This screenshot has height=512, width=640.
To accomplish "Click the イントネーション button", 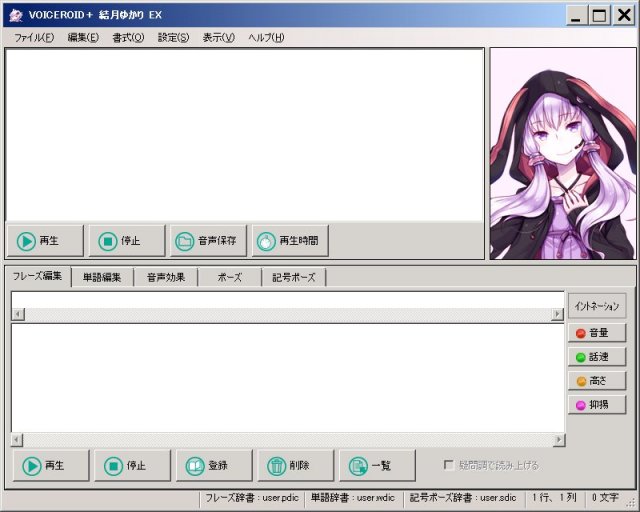I will (x=597, y=306).
